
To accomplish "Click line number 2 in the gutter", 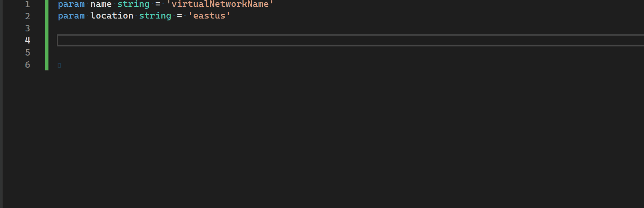I will coord(27,16).
